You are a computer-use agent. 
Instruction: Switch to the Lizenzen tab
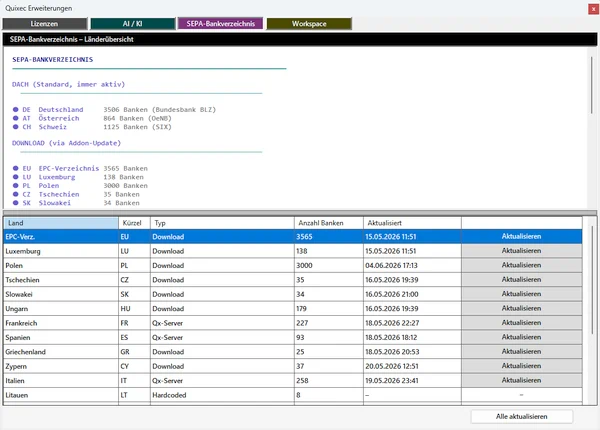(45, 24)
